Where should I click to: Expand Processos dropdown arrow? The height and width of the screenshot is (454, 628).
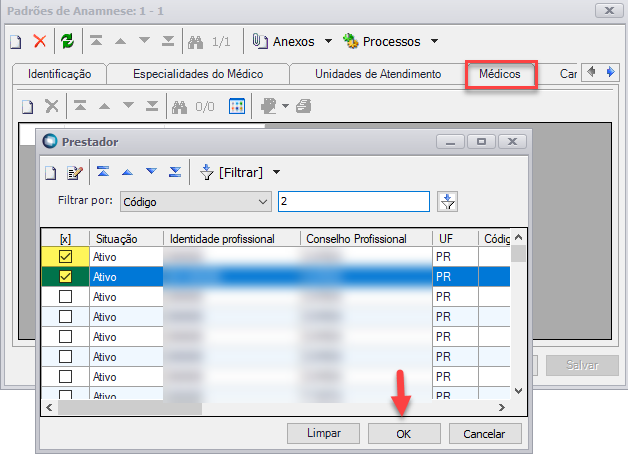pyautogui.click(x=434, y=41)
